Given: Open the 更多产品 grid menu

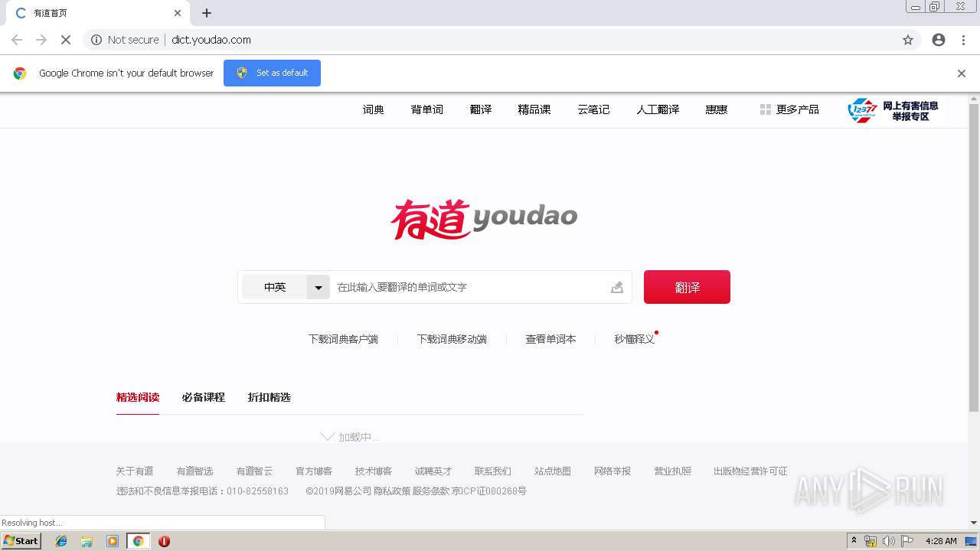Looking at the screenshot, I should 789,109.
